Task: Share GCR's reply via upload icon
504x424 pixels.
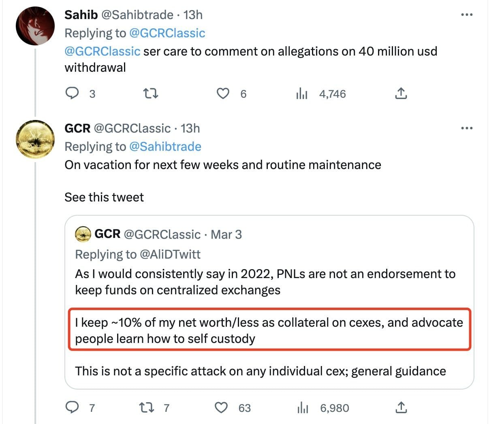Action: coord(400,407)
